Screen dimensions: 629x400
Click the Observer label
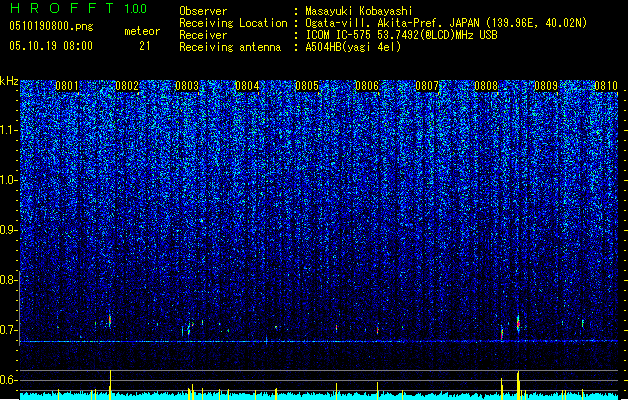pos(203,11)
